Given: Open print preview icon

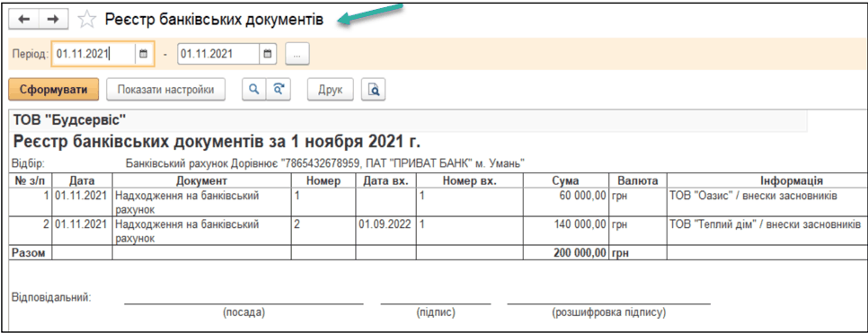Looking at the screenshot, I should tap(374, 90).
